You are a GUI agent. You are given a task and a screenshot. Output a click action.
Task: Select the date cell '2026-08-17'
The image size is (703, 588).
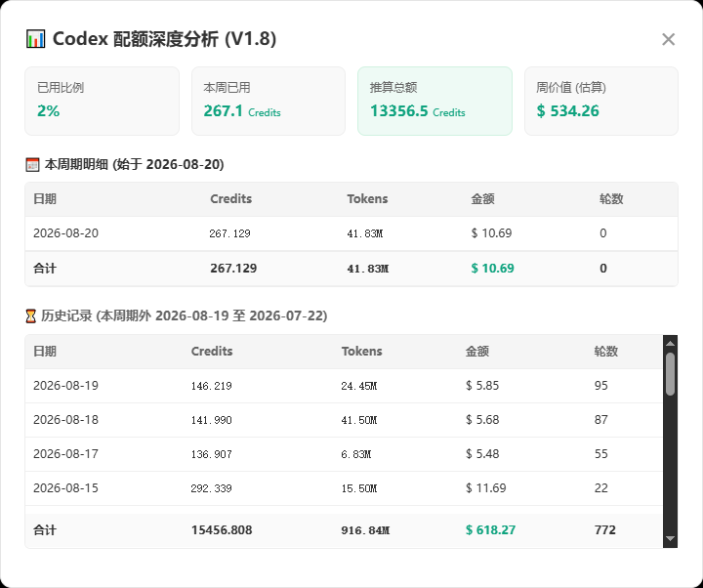click(x=66, y=454)
